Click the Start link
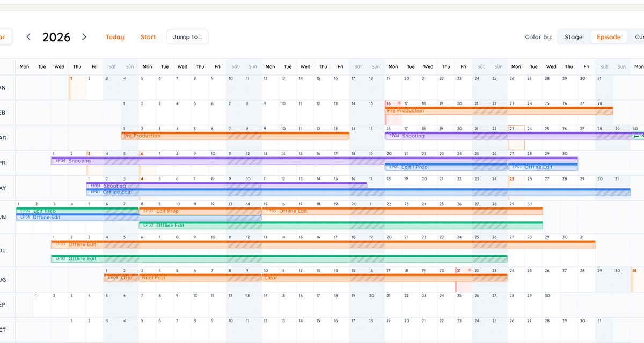The image size is (644, 343). click(x=148, y=37)
